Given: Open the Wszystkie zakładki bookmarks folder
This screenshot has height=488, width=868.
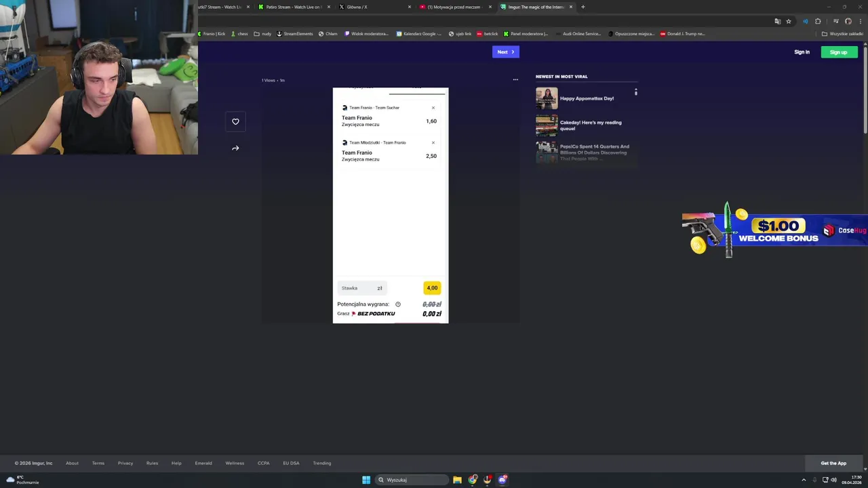Looking at the screenshot, I should (842, 33).
